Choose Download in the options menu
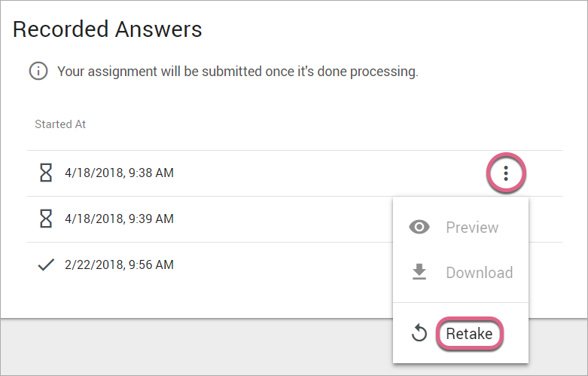This screenshot has height=376, width=588. point(479,272)
